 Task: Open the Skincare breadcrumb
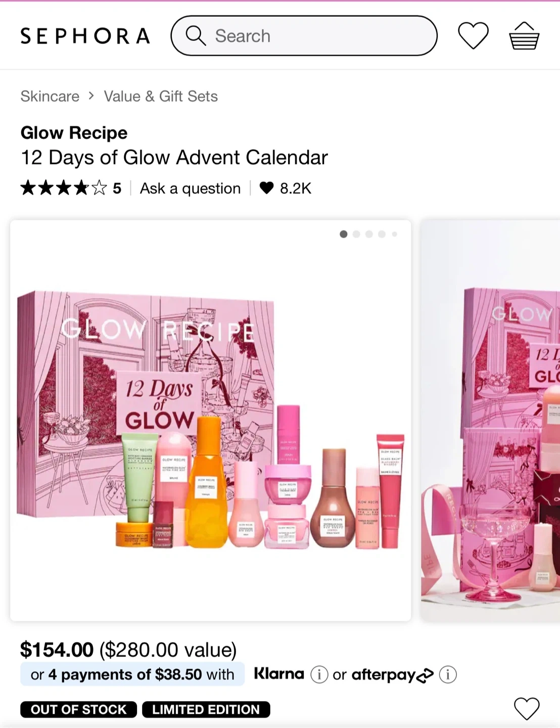50,96
